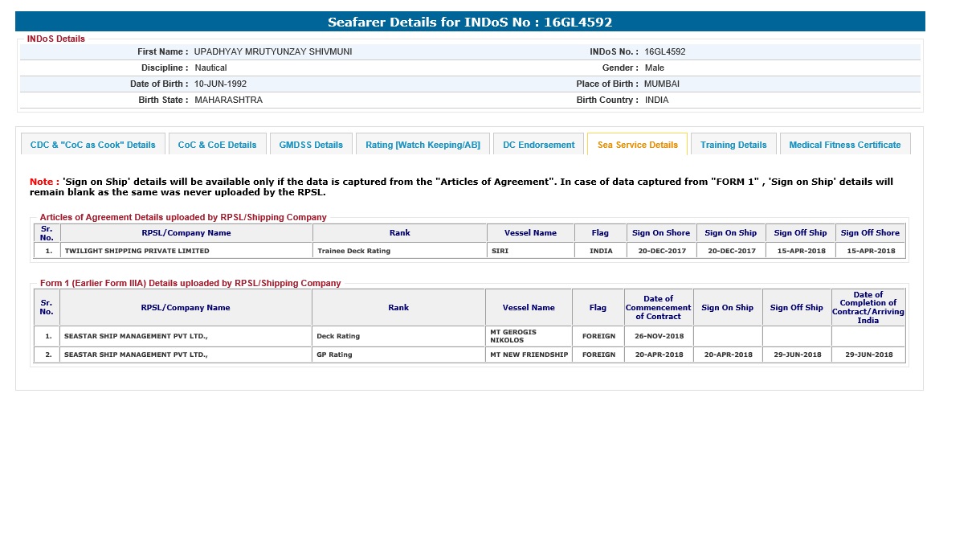Select the 26-NOV-2018 commencement date cell
980x541 pixels.
pos(659,336)
